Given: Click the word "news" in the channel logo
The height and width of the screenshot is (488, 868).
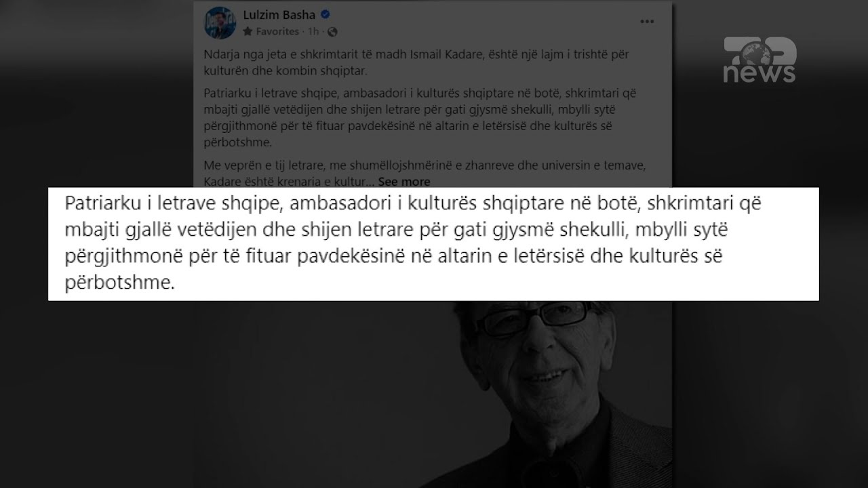Looking at the screenshot, I should click(759, 74).
